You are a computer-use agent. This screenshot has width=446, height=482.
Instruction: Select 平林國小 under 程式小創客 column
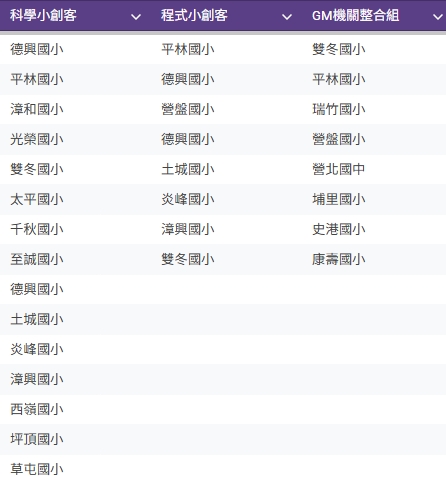188,49
